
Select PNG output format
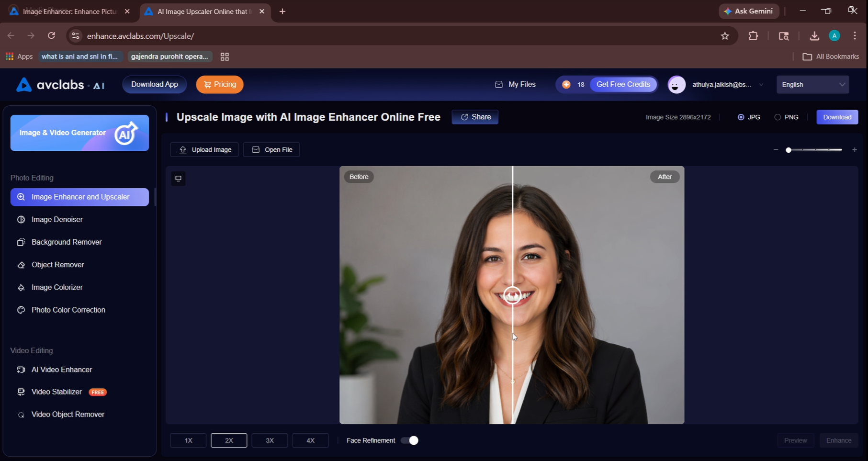coord(786,117)
